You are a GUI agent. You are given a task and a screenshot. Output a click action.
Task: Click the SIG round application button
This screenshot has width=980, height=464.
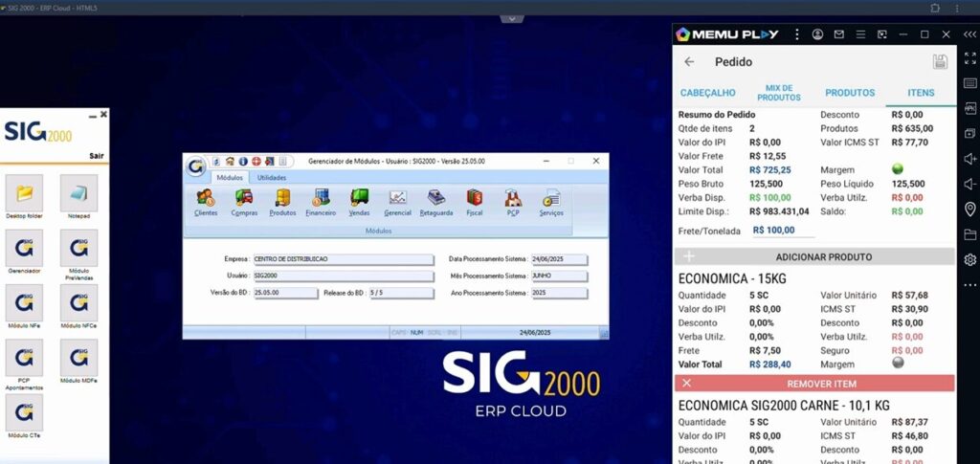[x=195, y=166]
